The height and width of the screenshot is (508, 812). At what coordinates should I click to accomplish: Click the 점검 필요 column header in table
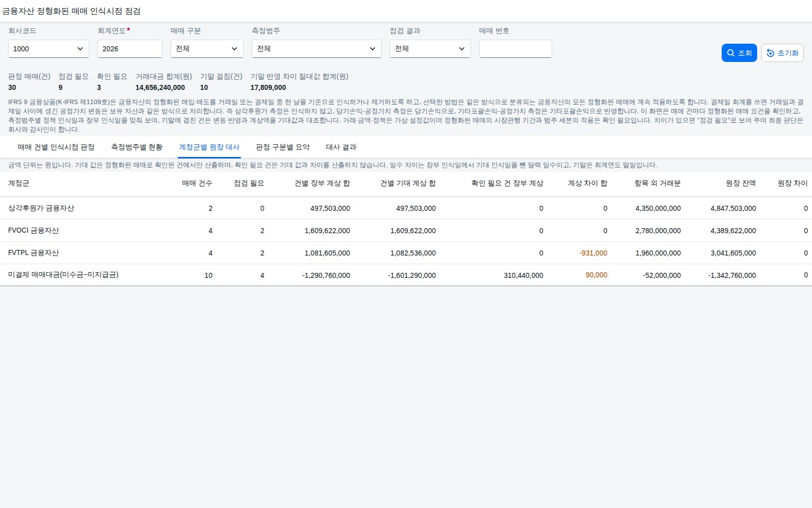click(249, 183)
